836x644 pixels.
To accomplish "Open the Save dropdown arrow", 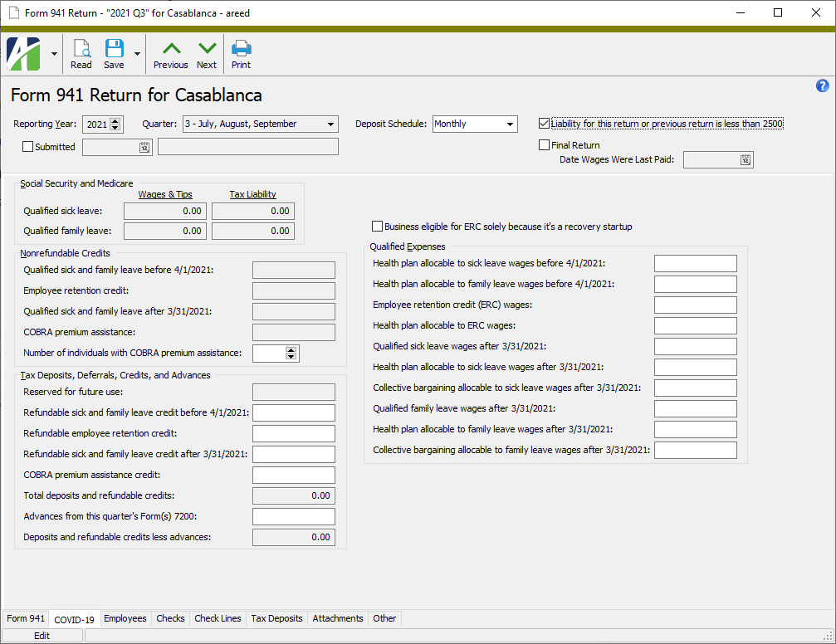I will (137, 54).
